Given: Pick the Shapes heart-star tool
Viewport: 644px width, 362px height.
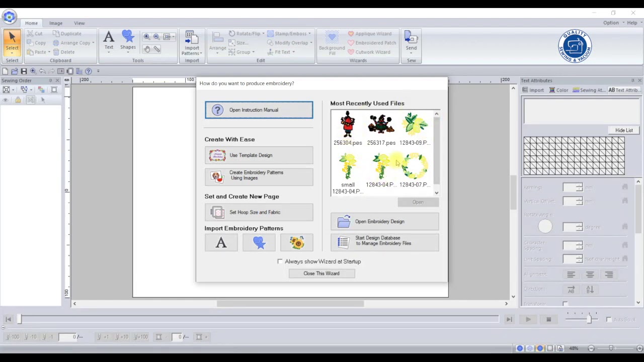Looking at the screenshot, I should (x=128, y=41).
